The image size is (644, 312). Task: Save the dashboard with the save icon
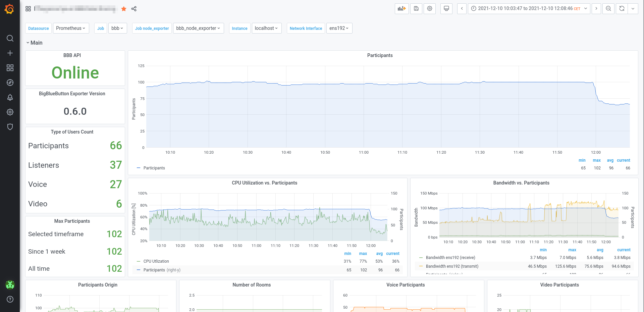tap(416, 9)
